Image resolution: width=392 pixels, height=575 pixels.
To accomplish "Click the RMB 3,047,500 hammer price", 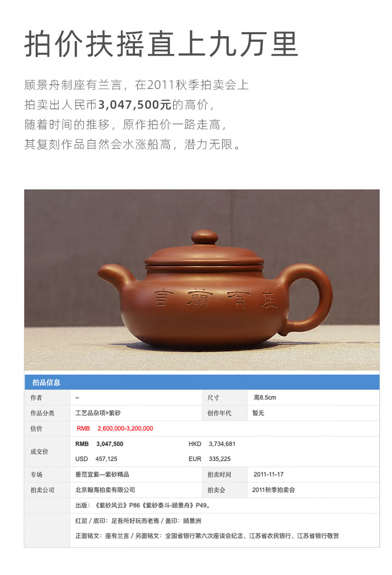I will click(99, 444).
